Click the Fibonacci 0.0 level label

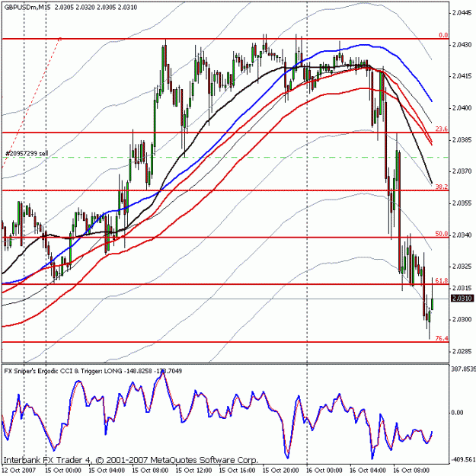pyautogui.click(x=443, y=35)
